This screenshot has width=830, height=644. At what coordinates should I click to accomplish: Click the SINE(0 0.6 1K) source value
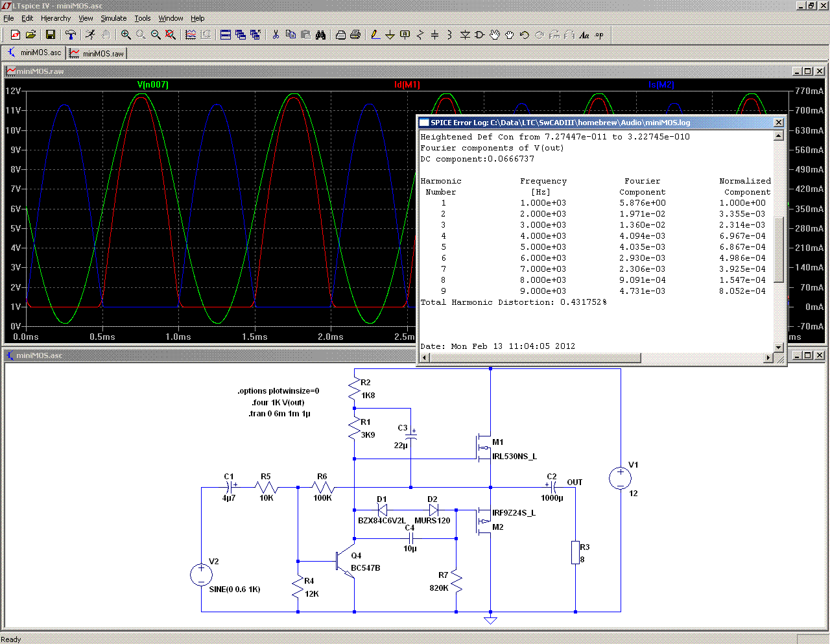click(x=235, y=590)
